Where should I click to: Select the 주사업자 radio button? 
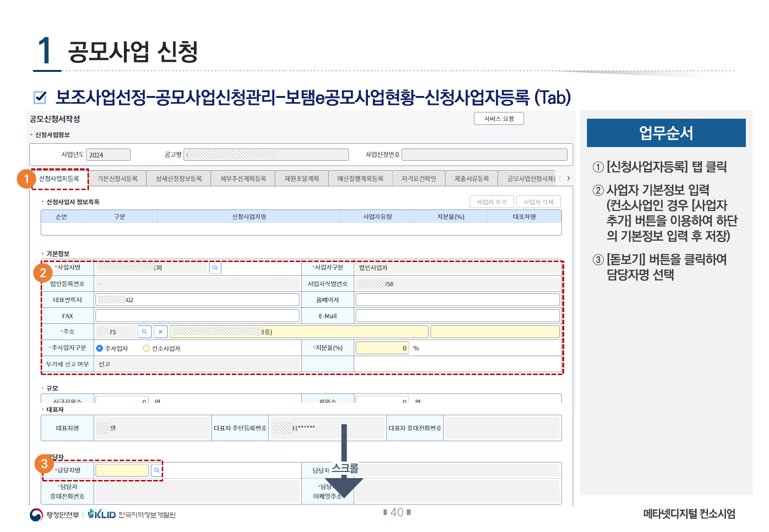point(100,349)
